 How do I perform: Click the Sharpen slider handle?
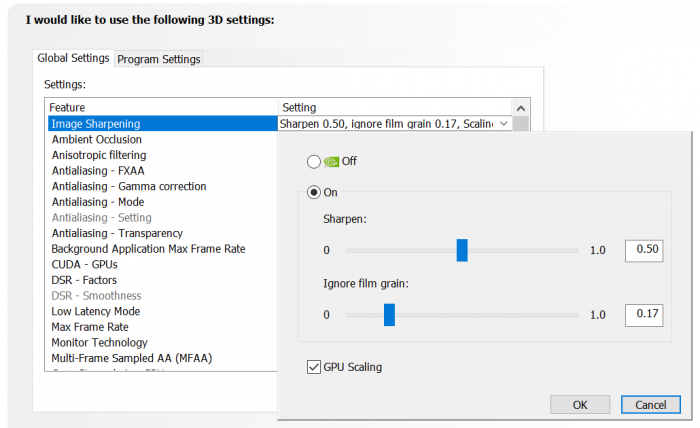coord(462,250)
